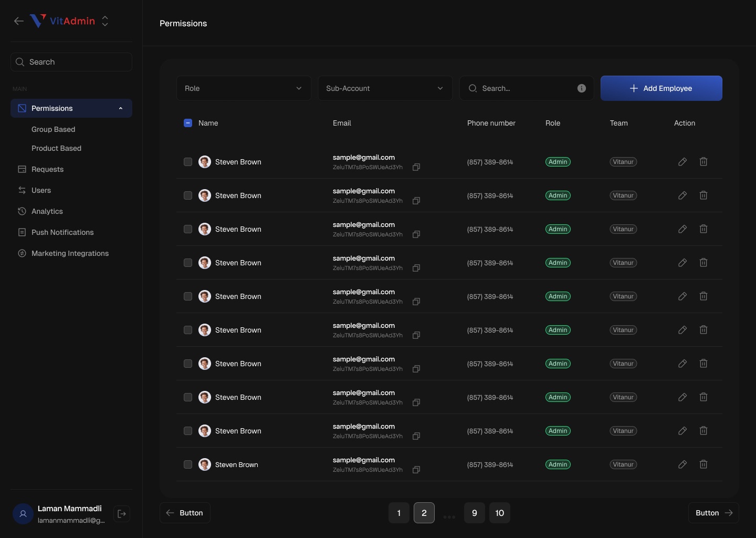This screenshot has width=756, height=538.
Task: Edit the employee in the first row
Action: (682, 162)
